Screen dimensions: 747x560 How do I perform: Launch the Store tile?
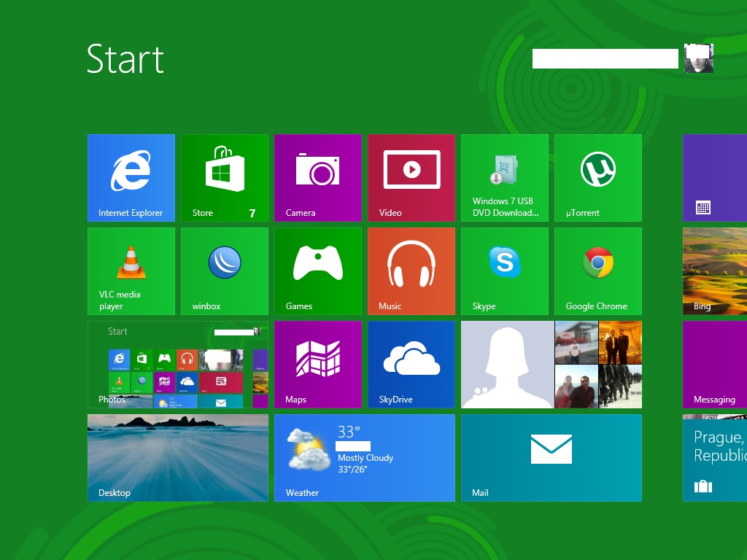[x=225, y=178]
